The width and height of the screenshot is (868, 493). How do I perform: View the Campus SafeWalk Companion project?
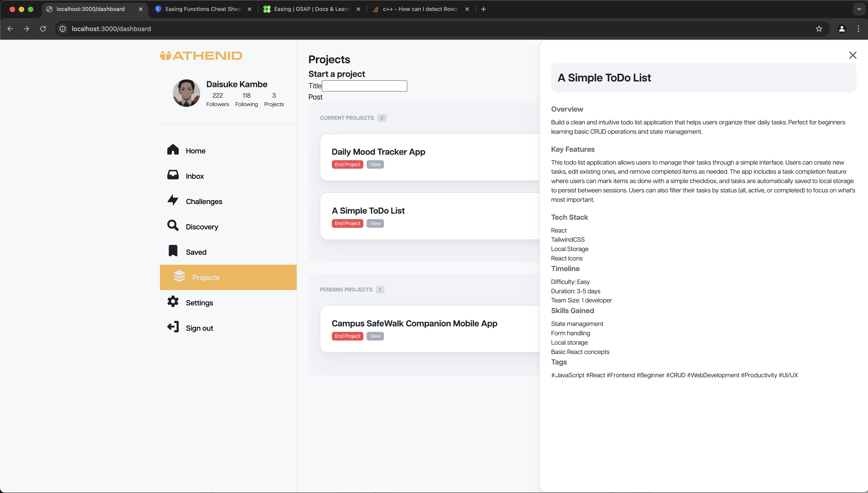375,336
